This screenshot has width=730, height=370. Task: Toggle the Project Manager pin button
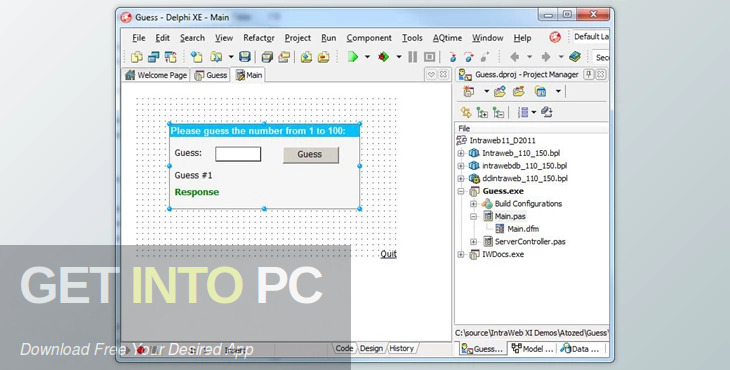click(589, 74)
